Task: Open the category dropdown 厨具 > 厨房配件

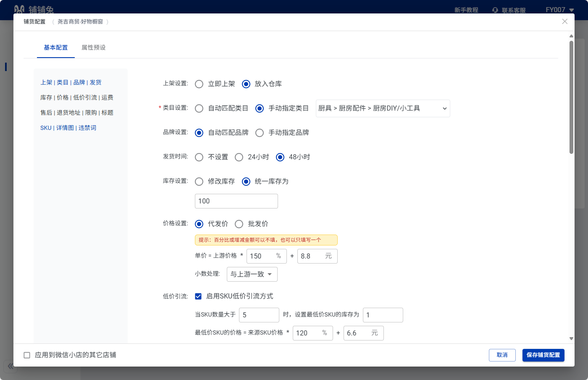Action: (383, 108)
